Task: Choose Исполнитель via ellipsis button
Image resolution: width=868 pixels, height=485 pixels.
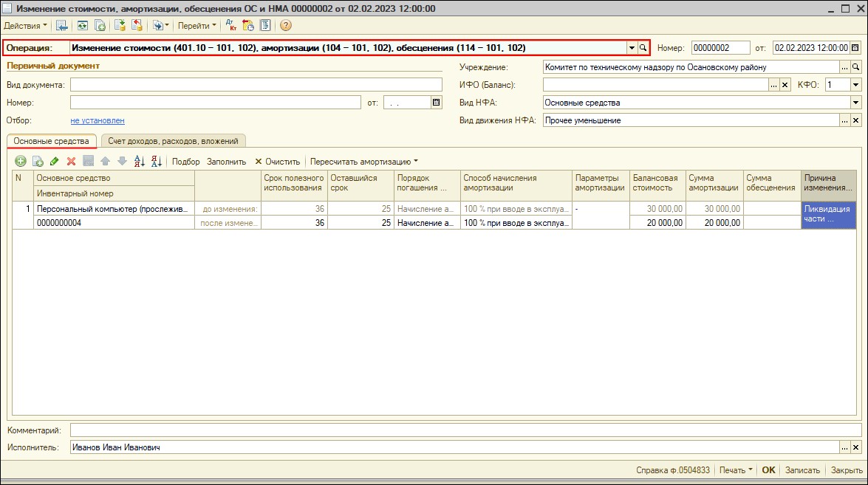Action: tap(845, 447)
